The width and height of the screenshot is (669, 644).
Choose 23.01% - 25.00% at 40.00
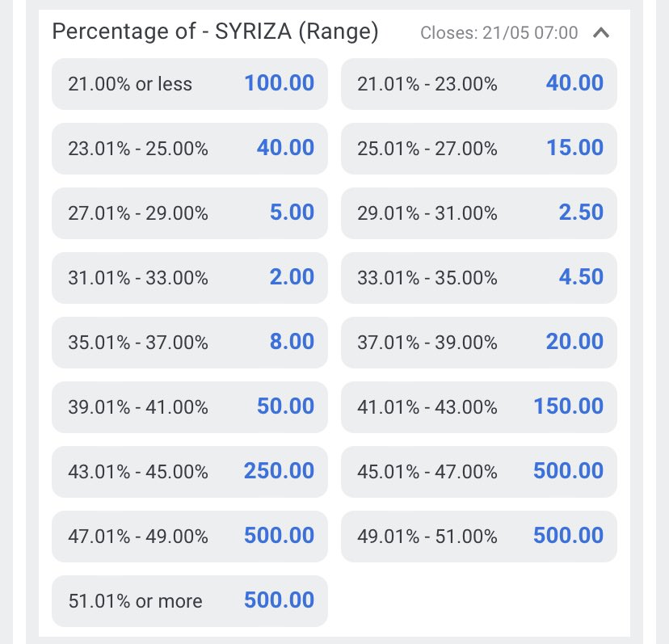[190, 148]
